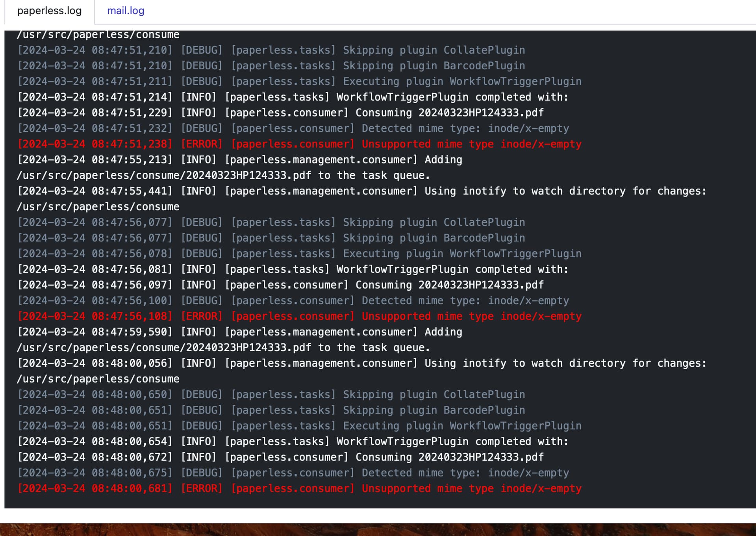Click the 08:48:00,654 WorkflowTriggerPlugin completed line
This screenshot has width=756, height=536.
[x=293, y=441]
